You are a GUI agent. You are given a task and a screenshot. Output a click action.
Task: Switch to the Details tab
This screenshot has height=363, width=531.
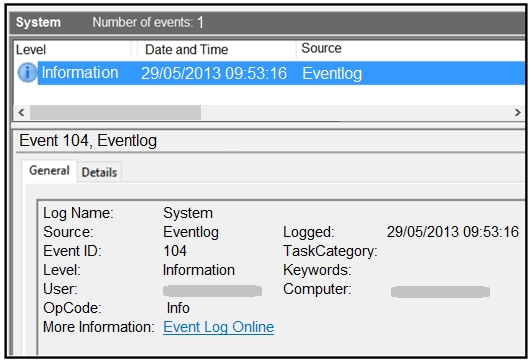(x=99, y=172)
